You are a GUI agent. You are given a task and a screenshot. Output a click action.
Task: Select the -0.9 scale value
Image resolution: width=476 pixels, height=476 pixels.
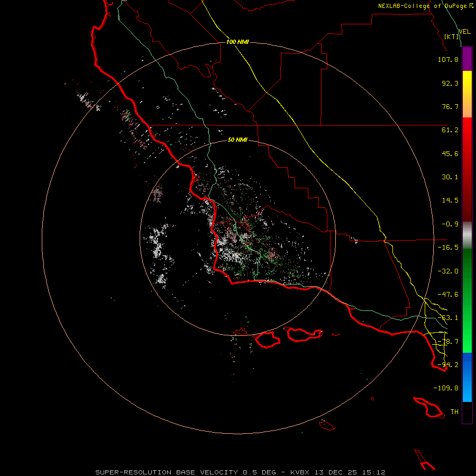[450, 224]
